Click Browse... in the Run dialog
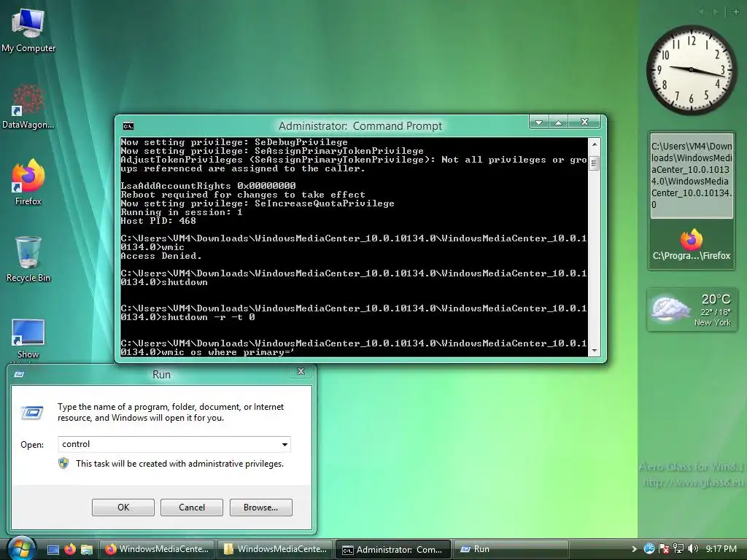Screen dimensions: 747x560 click(x=260, y=507)
